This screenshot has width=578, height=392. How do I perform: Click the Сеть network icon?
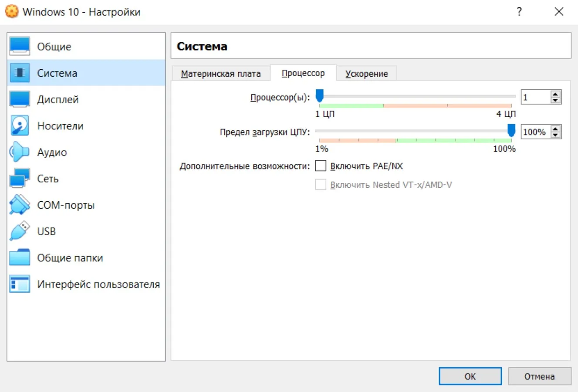coord(20,179)
